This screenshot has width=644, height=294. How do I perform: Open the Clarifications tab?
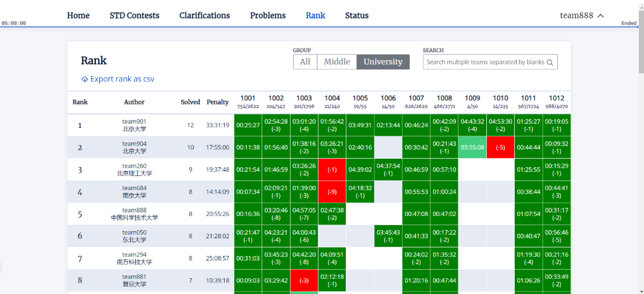pyautogui.click(x=204, y=15)
